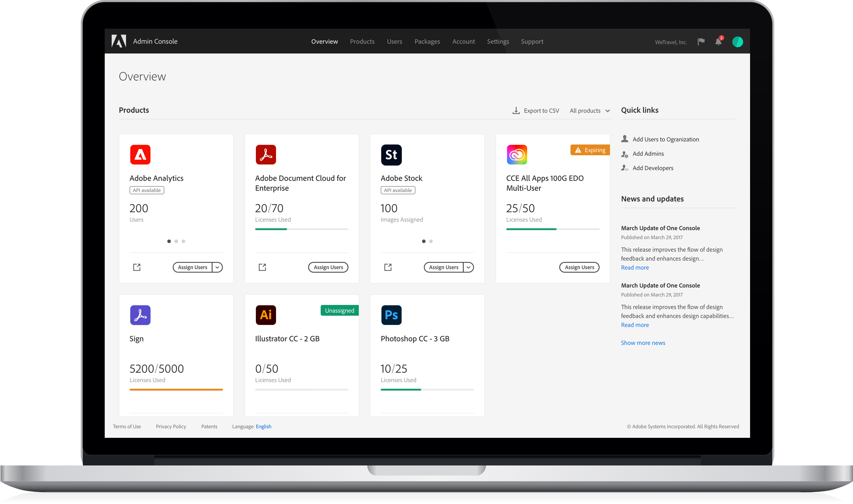Expand Assign Users arrow on Adobe Analytics card
853x504 pixels.
pyautogui.click(x=218, y=267)
